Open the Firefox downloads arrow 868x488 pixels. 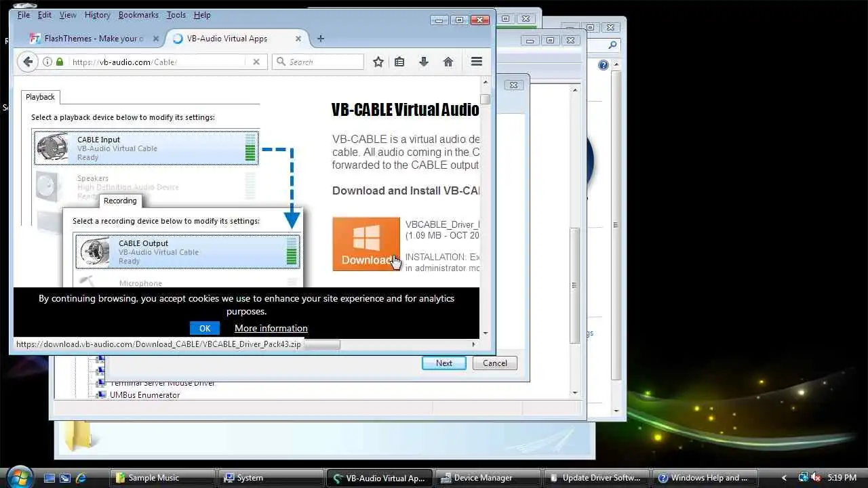pyautogui.click(x=424, y=62)
